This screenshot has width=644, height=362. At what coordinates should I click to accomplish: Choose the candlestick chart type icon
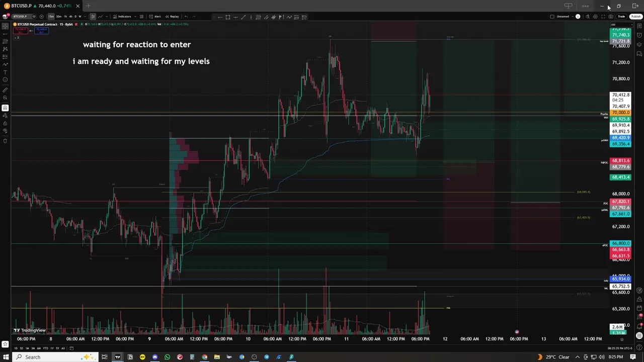point(93,17)
